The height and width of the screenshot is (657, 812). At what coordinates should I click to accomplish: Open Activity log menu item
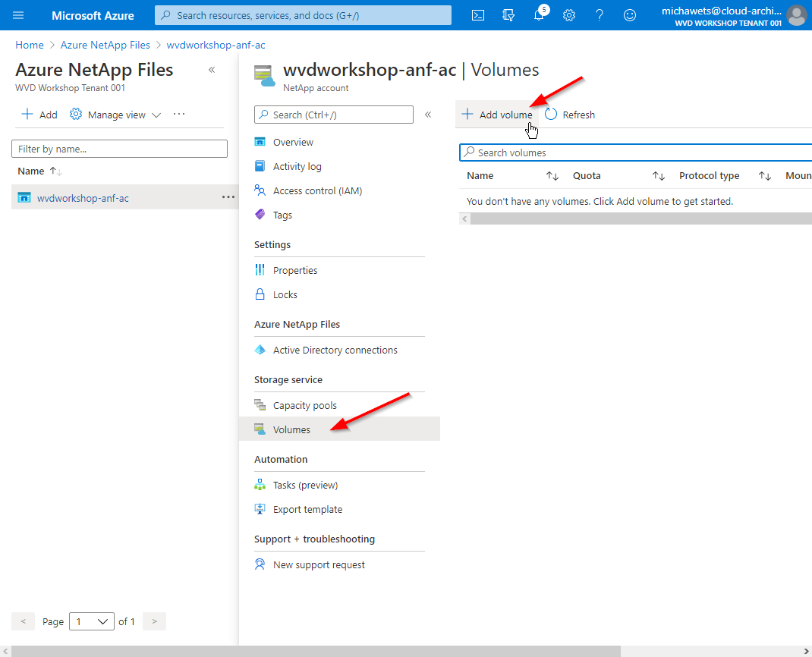(297, 166)
